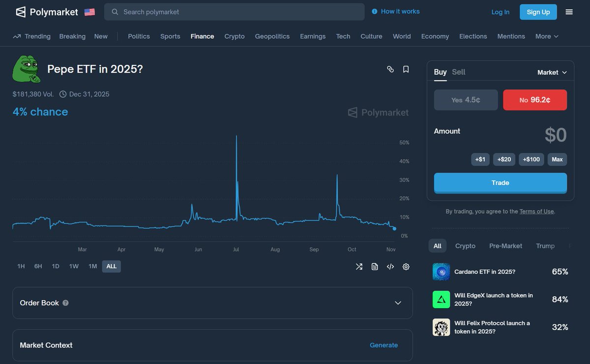The width and height of the screenshot is (590, 364).
Task: Copy market link with chain icon
Action: [x=390, y=69]
